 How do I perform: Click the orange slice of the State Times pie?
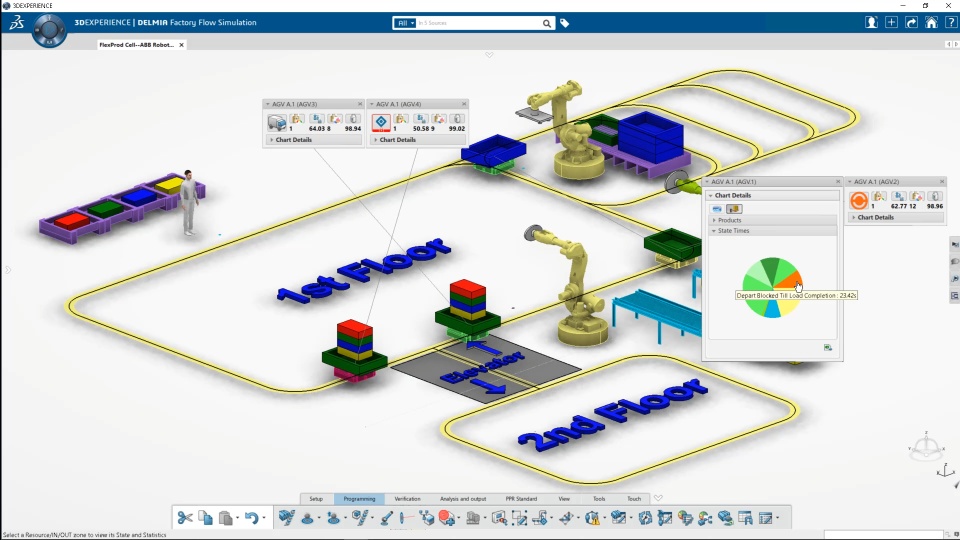tap(790, 281)
